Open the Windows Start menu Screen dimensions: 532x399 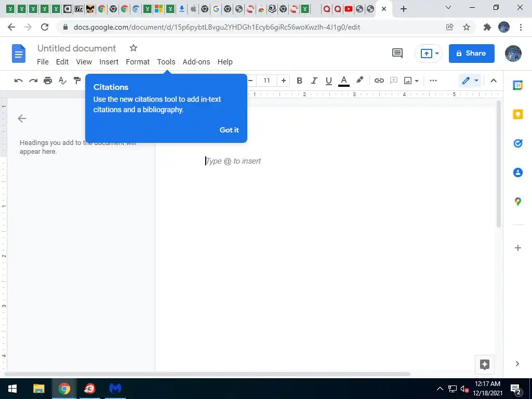point(12,389)
